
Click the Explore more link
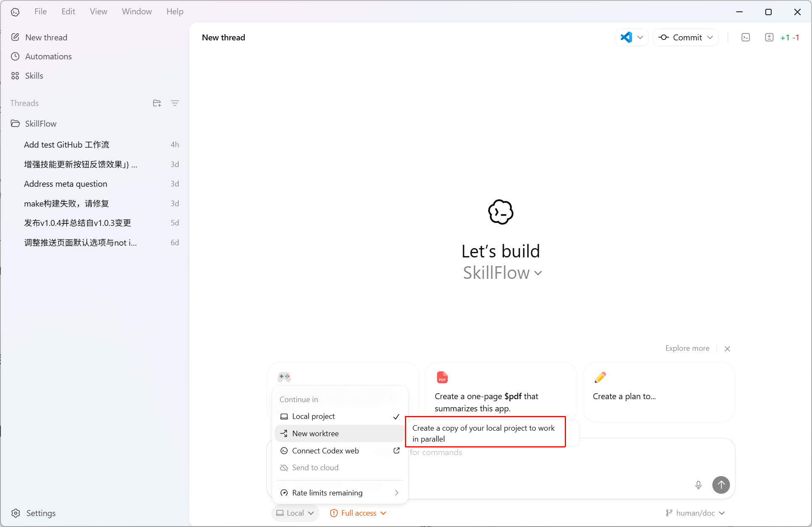(687, 348)
